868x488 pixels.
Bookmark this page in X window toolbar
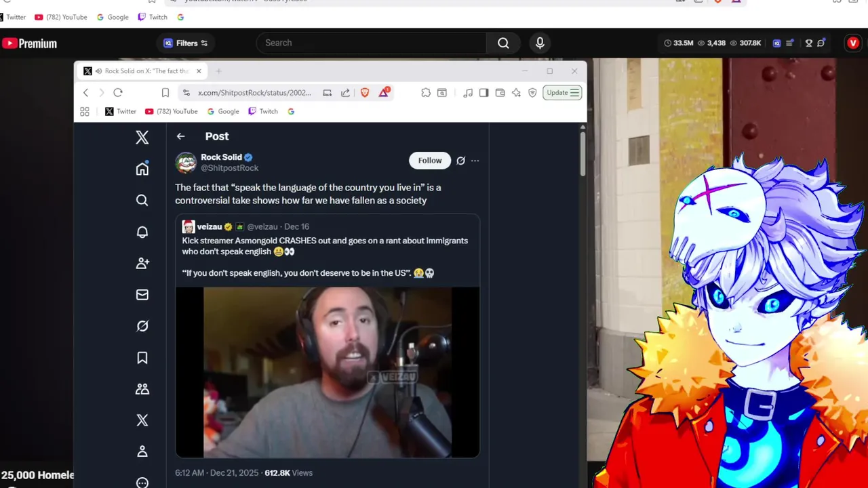click(165, 93)
